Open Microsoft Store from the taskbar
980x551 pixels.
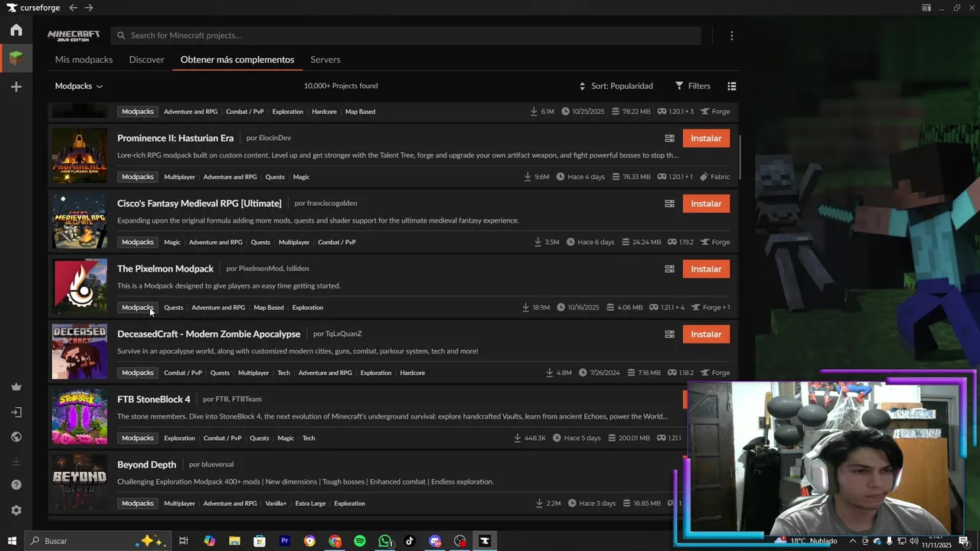[260, 541]
